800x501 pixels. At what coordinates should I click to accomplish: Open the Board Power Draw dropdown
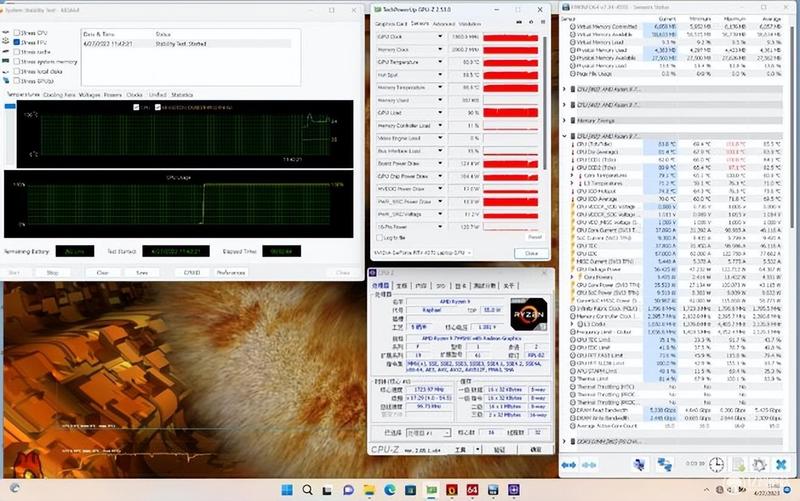click(x=440, y=163)
